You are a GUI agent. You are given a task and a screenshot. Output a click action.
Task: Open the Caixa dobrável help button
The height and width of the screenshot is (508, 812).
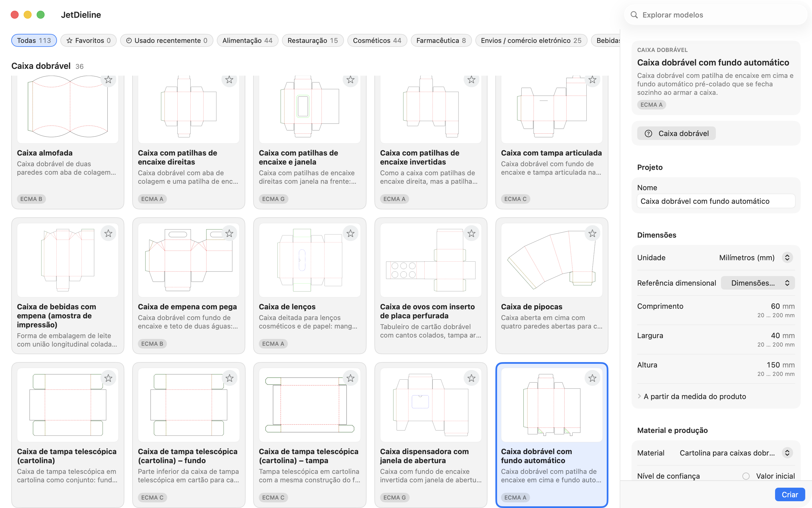676,133
